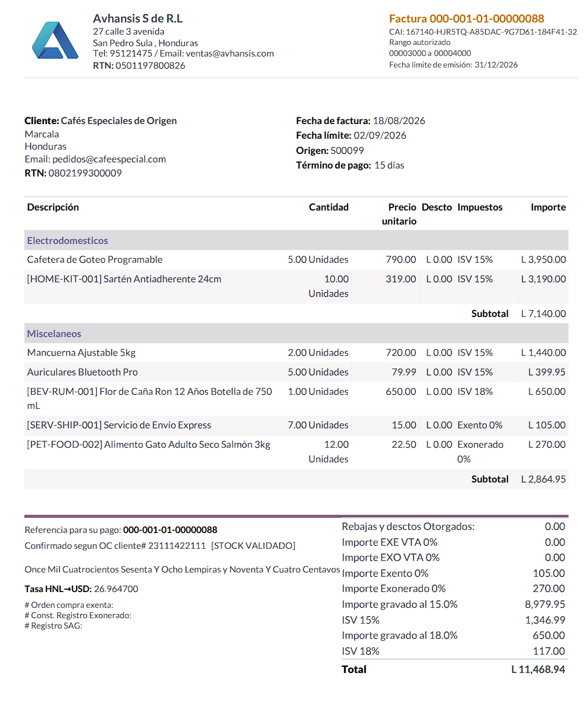Select the CAI code line
Screen dimensions: 588x701
click(x=483, y=32)
